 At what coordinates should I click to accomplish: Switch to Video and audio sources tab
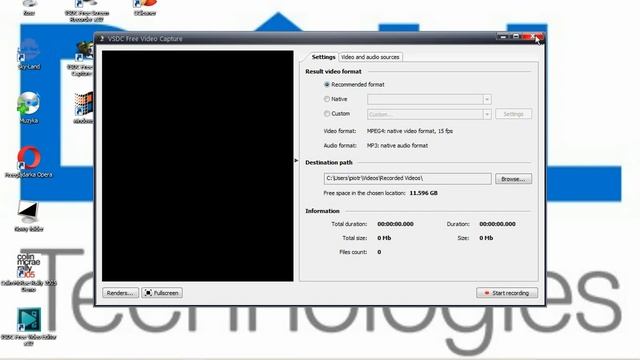click(x=370, y=57)
